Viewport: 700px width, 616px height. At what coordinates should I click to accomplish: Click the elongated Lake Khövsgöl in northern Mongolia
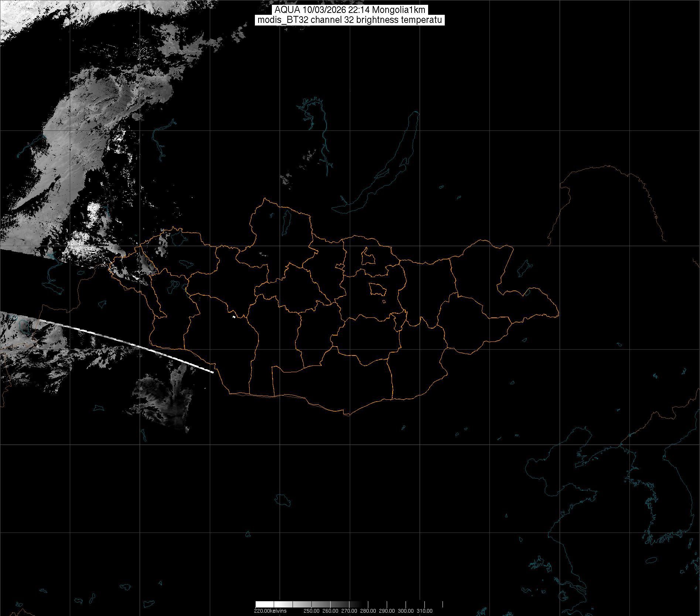(x=286, y=221)
